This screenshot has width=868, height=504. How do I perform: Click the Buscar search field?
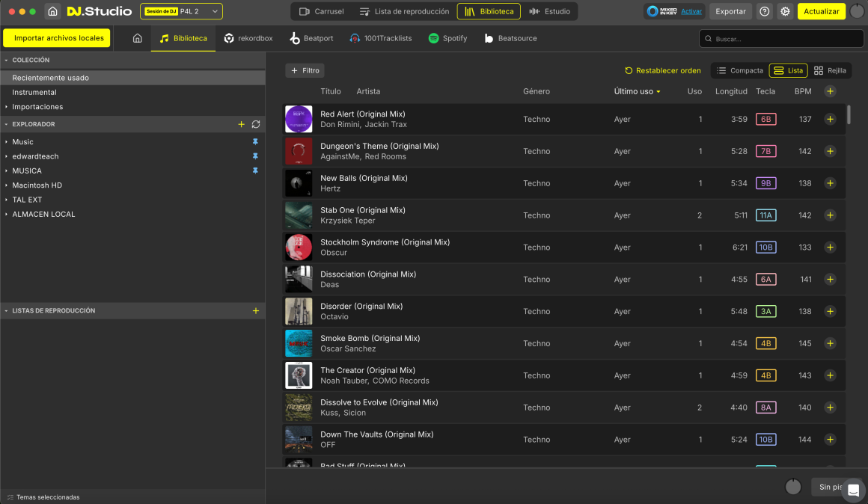781,39
